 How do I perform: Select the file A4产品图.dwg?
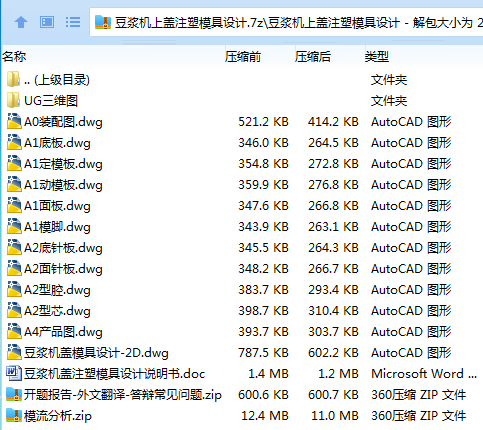[63, 332]
